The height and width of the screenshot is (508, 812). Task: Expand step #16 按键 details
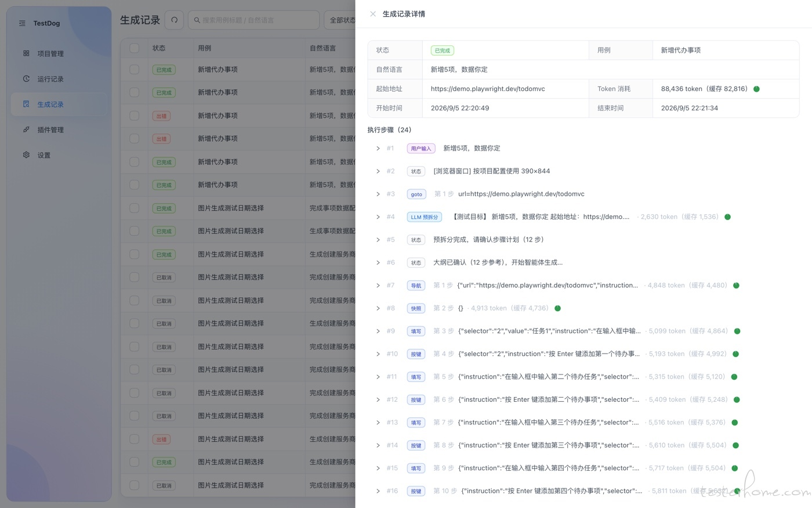pos(378,491)
